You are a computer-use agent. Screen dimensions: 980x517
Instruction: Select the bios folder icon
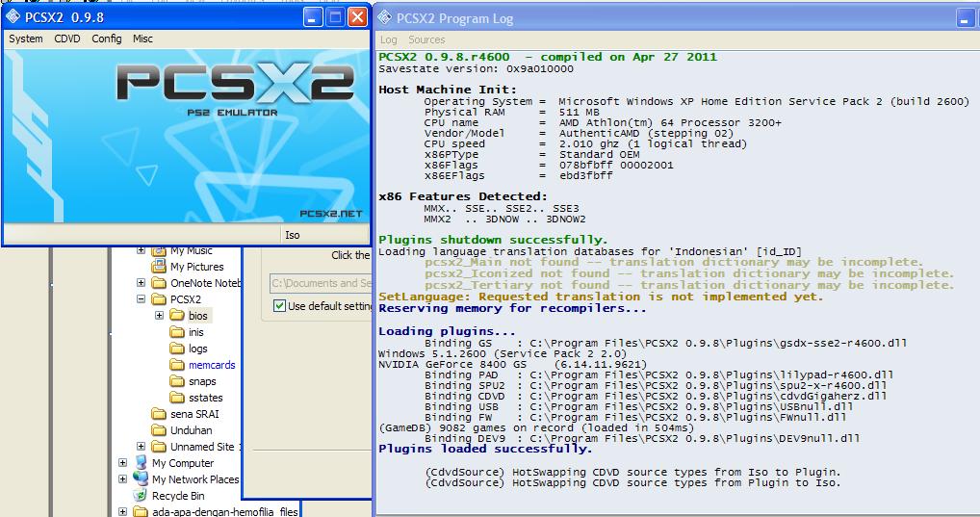(177, 315)
